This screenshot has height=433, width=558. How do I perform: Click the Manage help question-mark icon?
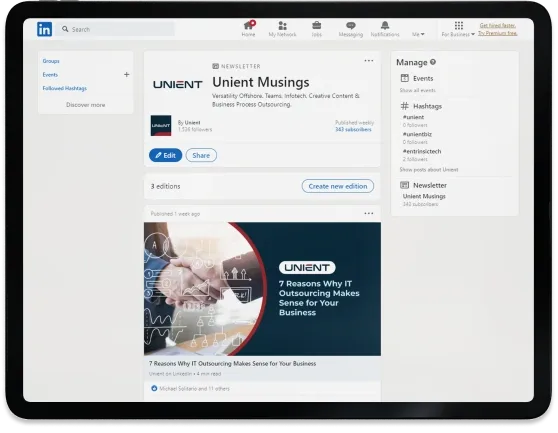coord(433,62)
